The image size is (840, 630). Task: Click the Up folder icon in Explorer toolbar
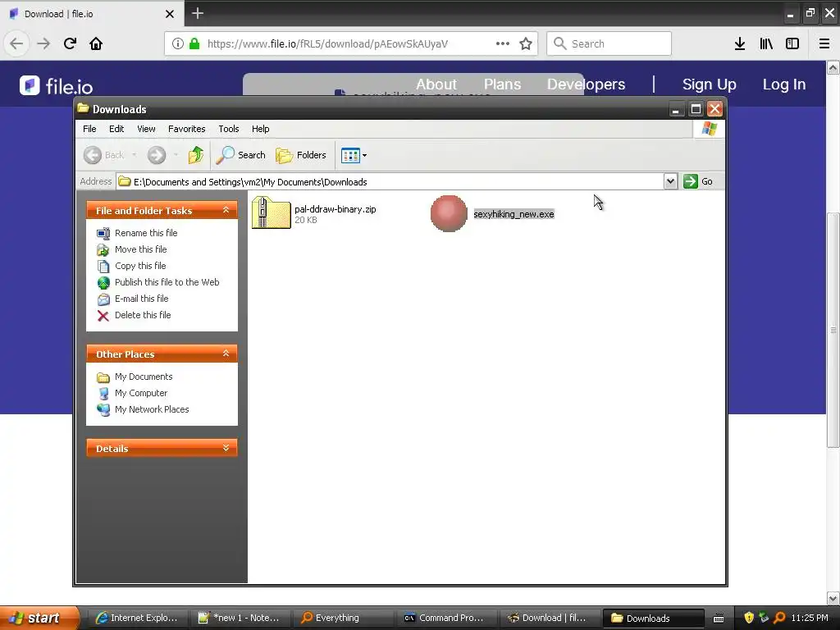tap(195, 155)
